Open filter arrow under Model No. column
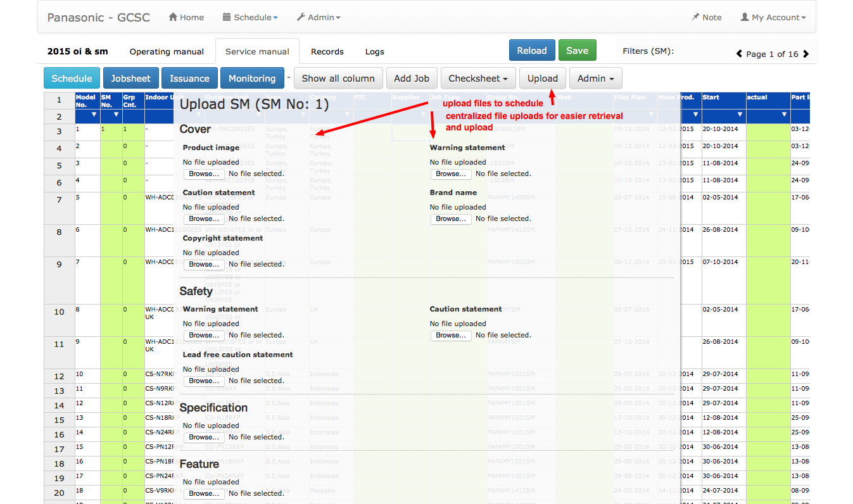 94,115
